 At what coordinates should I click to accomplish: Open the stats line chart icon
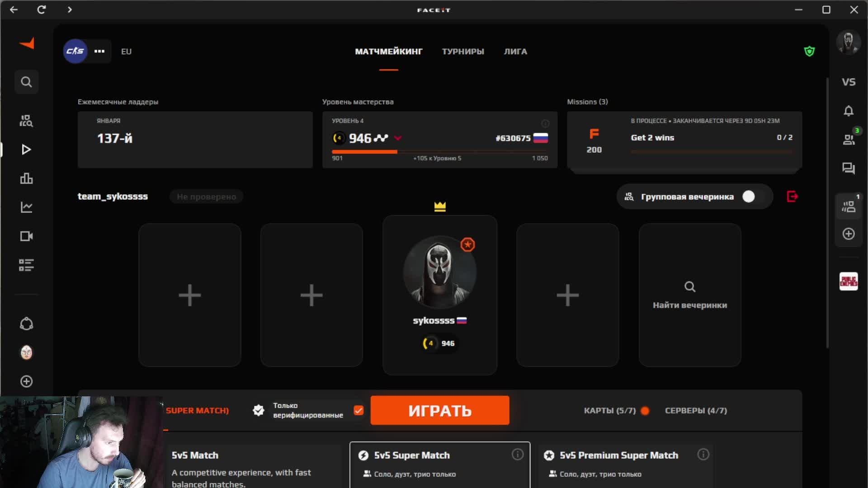[x=26, y=207]
